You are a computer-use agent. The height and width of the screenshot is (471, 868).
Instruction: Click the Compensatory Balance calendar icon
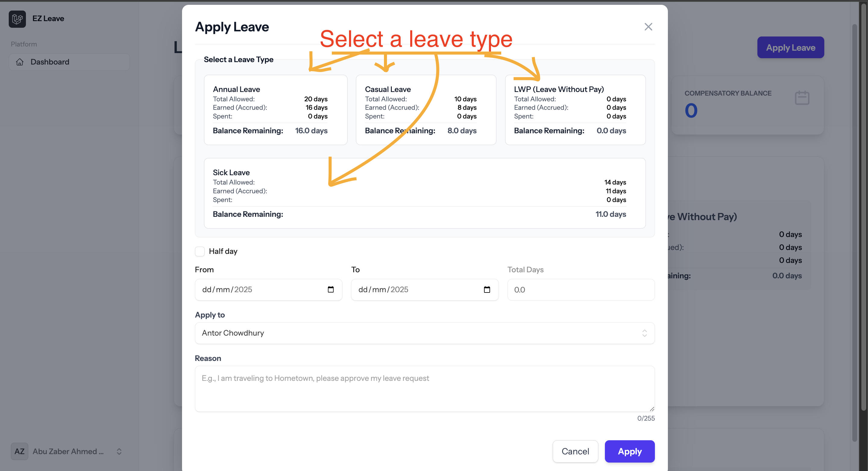point(802,97)
